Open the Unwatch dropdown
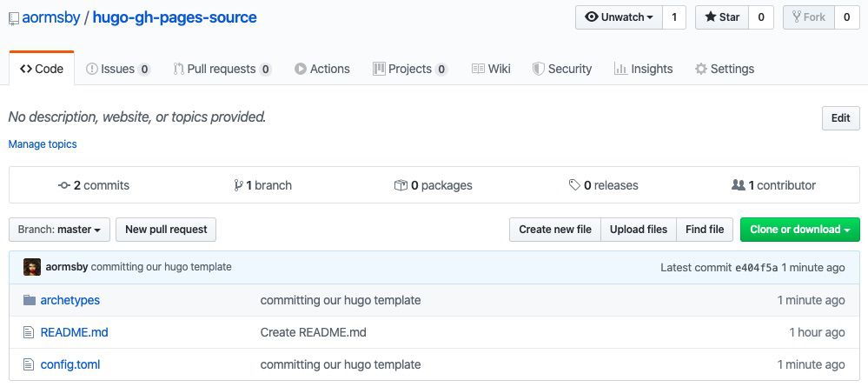 click(x=619, y=17)
